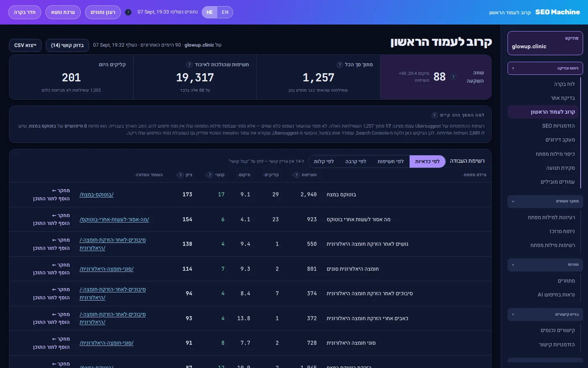Open ניתוח מרובה in the sidebar
Screen dimensions: 588x368
tap(543, 231)
